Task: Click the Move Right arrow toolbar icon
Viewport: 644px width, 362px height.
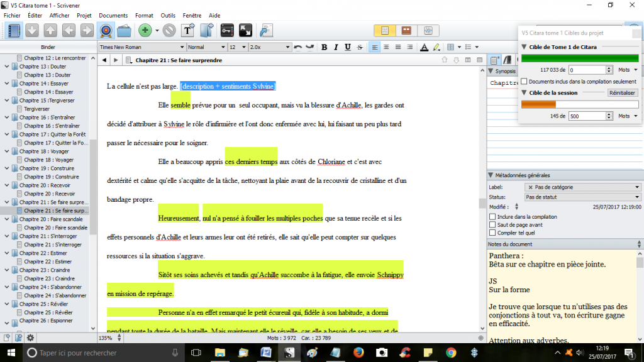Action: pos(87,31)
